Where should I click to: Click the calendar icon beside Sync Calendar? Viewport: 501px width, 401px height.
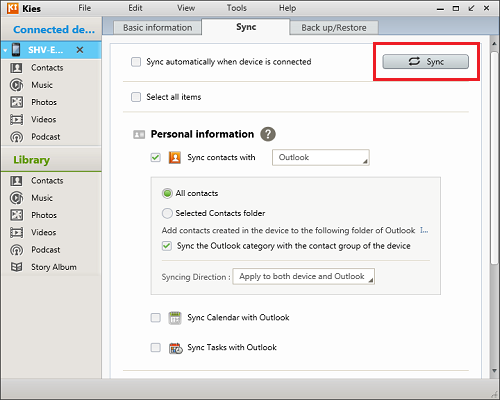175,318
